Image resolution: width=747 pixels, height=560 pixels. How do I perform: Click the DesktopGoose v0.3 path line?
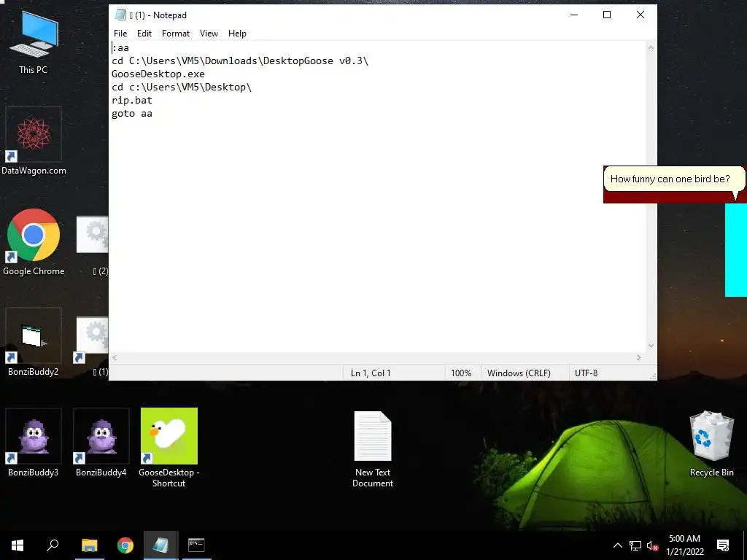(x=240, y=61)
